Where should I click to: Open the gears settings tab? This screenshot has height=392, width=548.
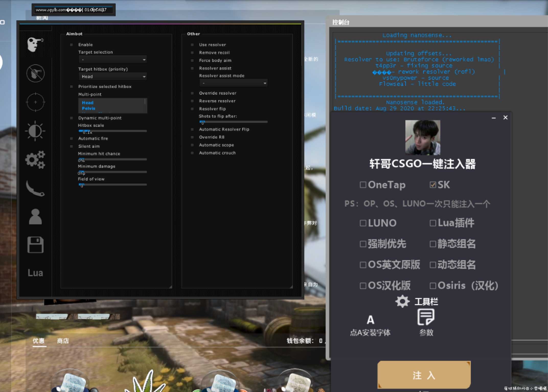35,160
